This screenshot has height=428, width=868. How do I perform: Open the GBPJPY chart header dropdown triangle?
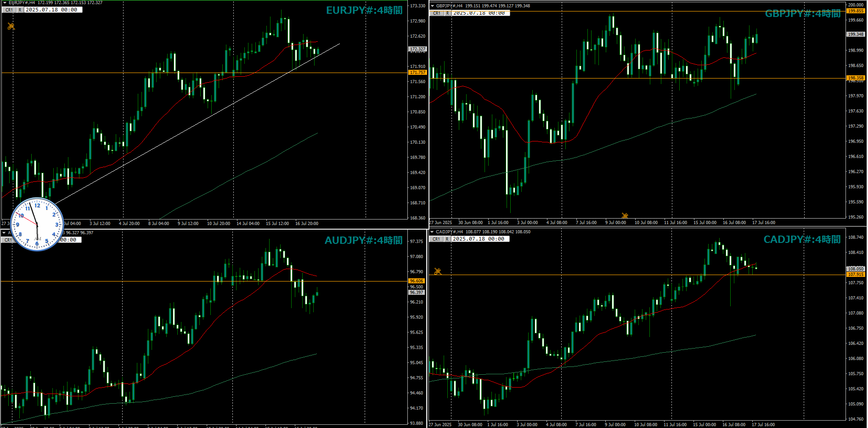432,6
